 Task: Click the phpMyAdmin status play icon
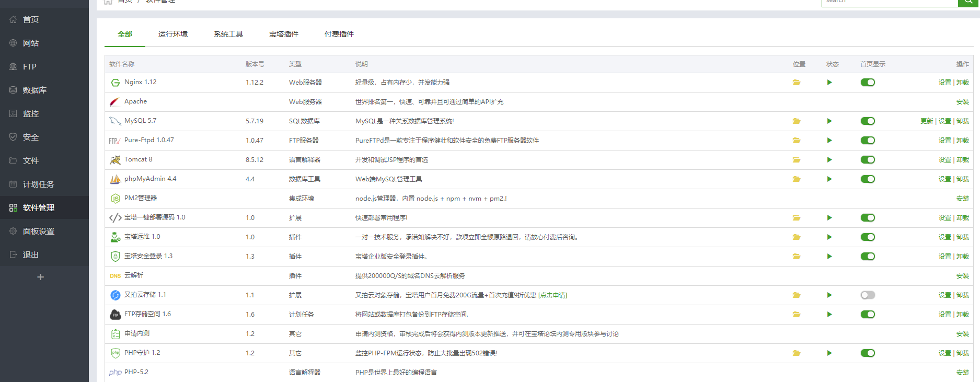(829, 179)
